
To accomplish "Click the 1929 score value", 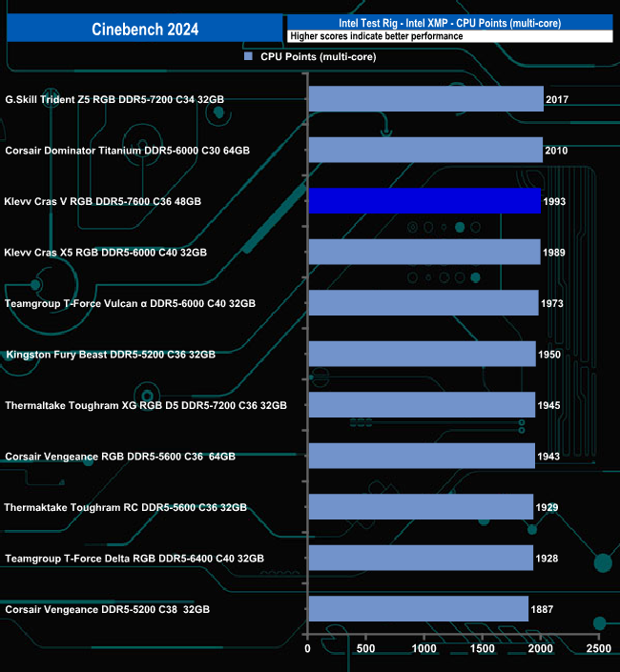I will click(548, 507).
